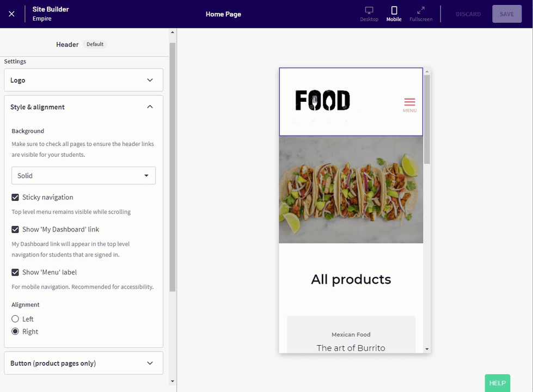This screenshot has height=392, width=533.
Task: Open the HELP widget
Action: tap(497, 383)
